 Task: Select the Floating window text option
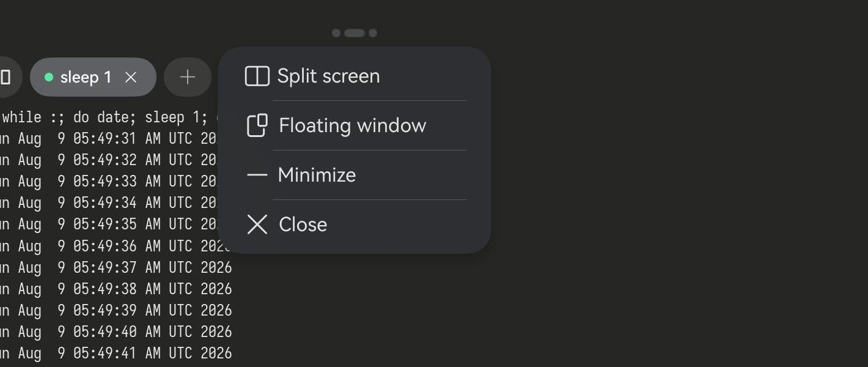[x=353, y=125]
